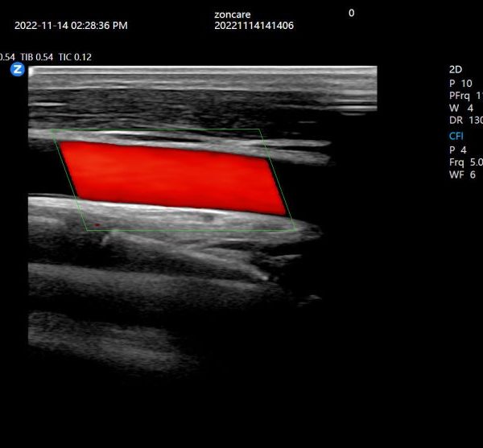Select the CFI mode label
Screen dimensions: 483x448
[x=456, y=136]
